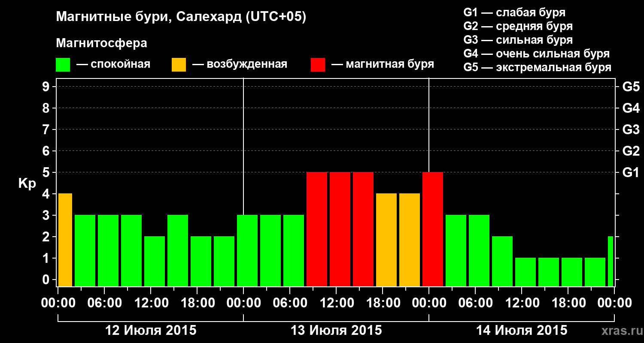
Task: Click the red Kp 5 bar at 13 Июля 12:00–15:00
Action: [340, 229]
